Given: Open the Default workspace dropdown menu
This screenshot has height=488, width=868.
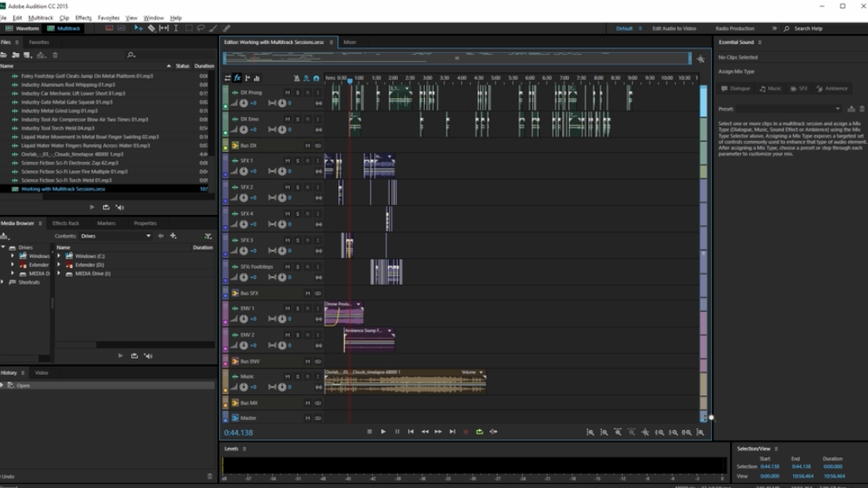Looking at the screenshot, I should (640, 28).
